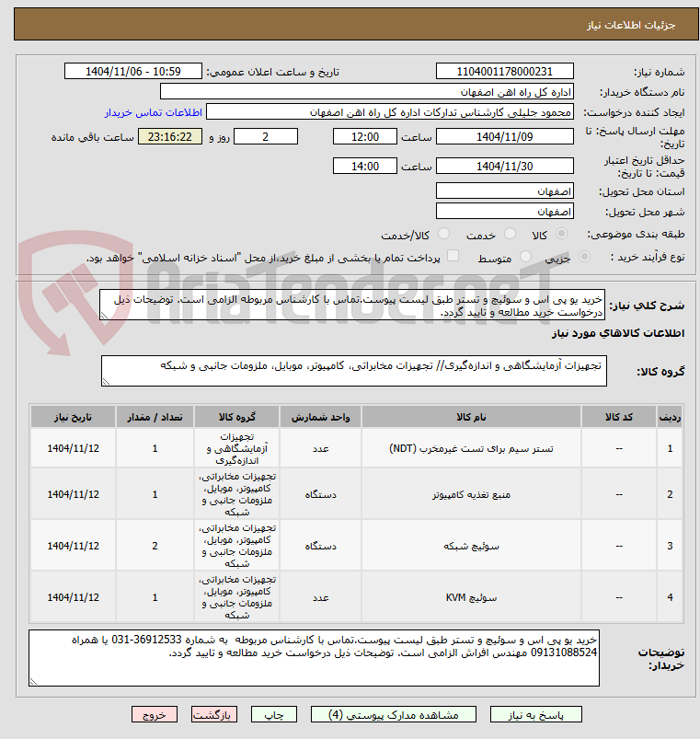Click the response deadline date 1404/11/09

click(x=504, y=137)
